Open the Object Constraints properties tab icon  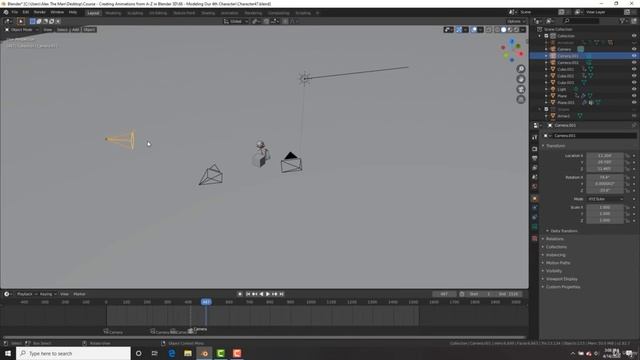click(x=535, y=217)
